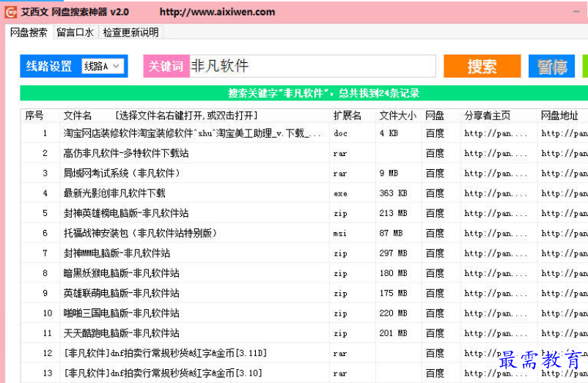Open netdisk address link in row 3
The image size is (588, 383).
[x=565, y=174]
